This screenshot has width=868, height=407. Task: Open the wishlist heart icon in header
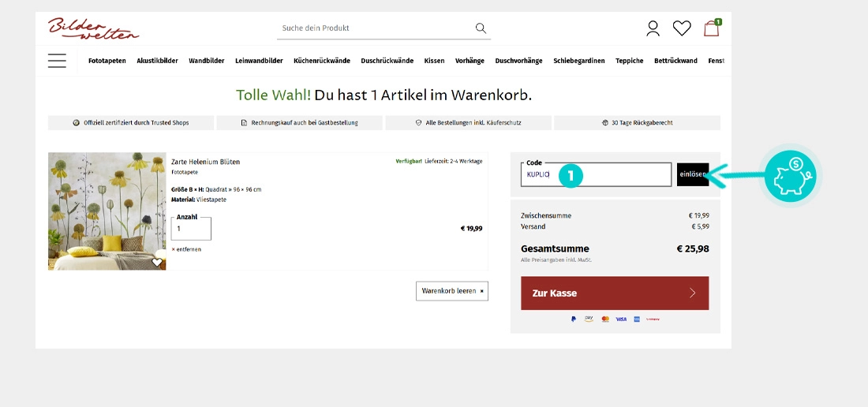coord(682,28)
